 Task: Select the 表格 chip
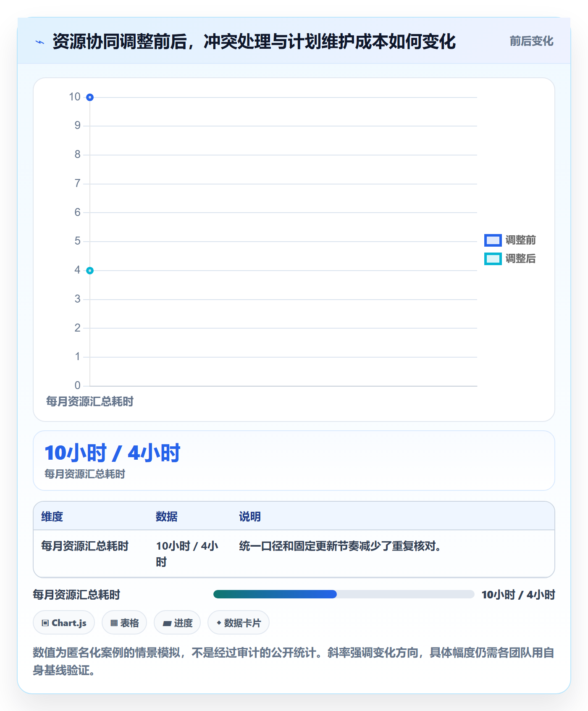tap(124, 623)
